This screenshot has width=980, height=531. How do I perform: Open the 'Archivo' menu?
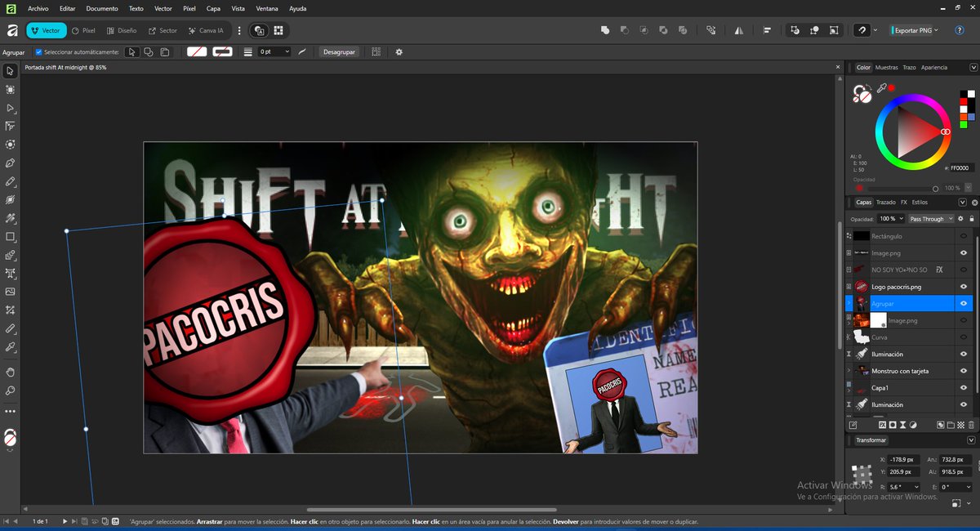pos(38,8)
